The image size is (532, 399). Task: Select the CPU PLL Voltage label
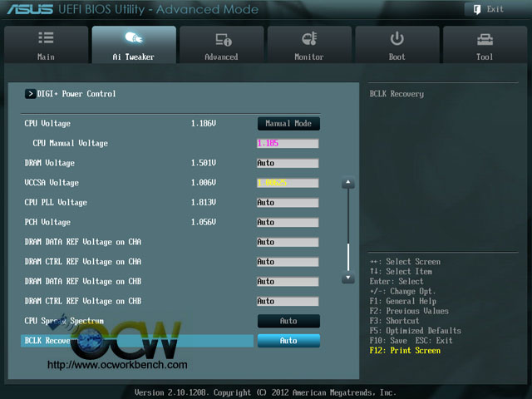(x=56, y=203)
